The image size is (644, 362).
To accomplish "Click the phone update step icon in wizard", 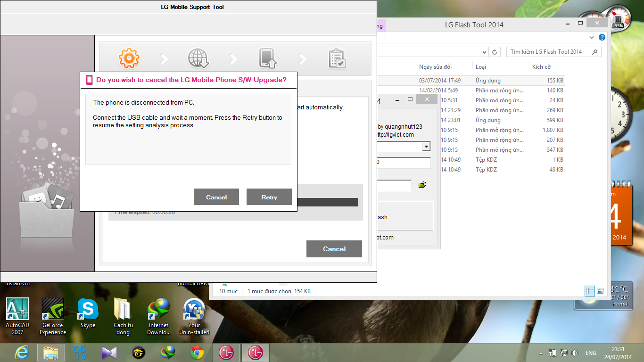I will (x=268, y=59).
